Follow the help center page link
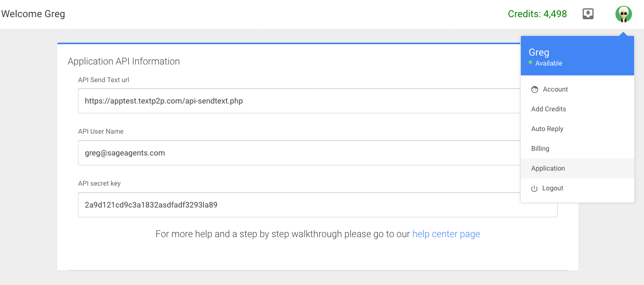This screenshot has width=644, height=285. point(446,234)
